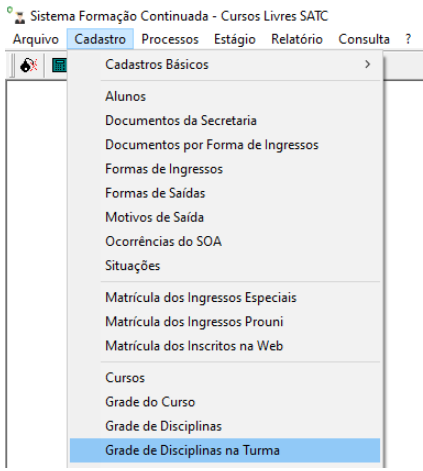Select Grade de Disciplinas na Turma
This screenshot has height=471, width=423.
[x=225, y=450]
